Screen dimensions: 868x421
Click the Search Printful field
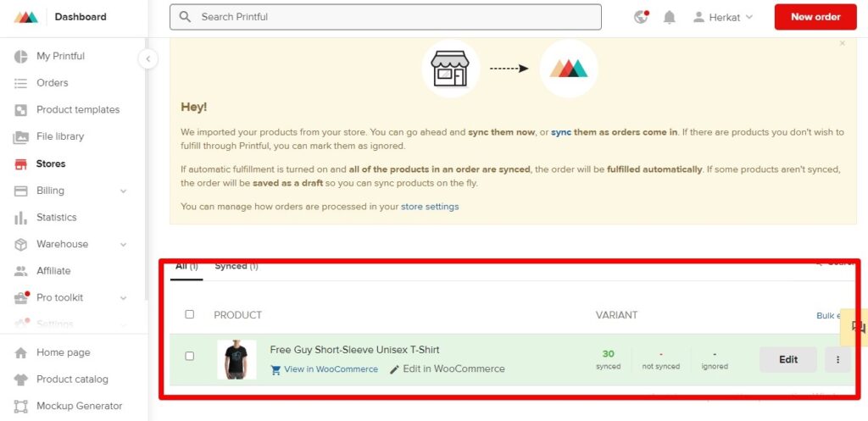tap(386, 17)
